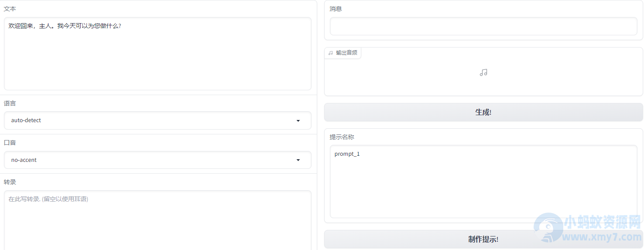Click the 提示名称 label
Image resolution: width=644 pixels, height=250 pixels.
pyautogui.click(x=342, y=137)
